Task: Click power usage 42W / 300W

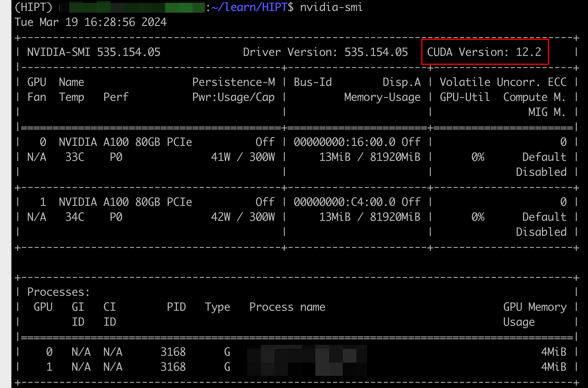Action: (x=243, y=217)
